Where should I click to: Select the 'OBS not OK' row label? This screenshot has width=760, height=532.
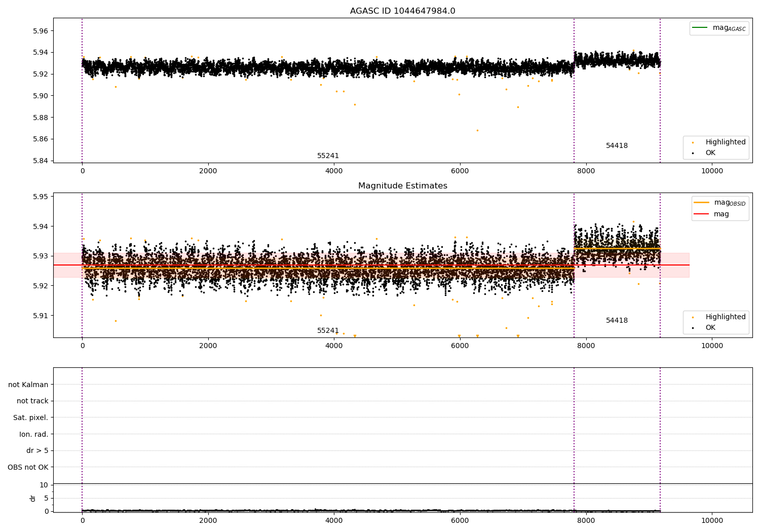[28, 467]
